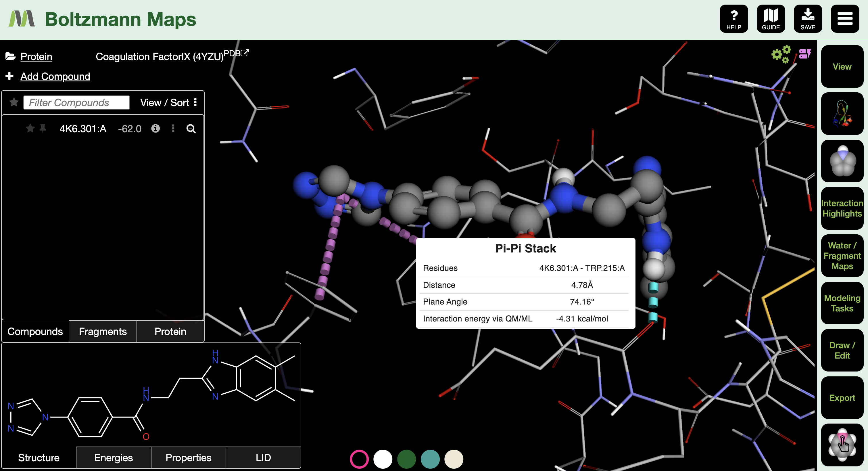The width and height of the screenshot is (868, 471).
Task: Open the hamburger main menu
Action: coord(845,19)
